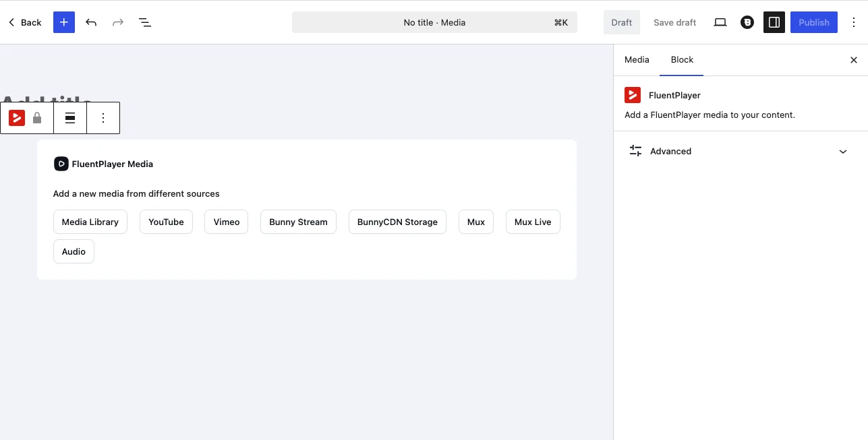868x440 pixels.
Task: Click the FluentPlayer block type icon in toolbar
Action: [x=17, y=118]
